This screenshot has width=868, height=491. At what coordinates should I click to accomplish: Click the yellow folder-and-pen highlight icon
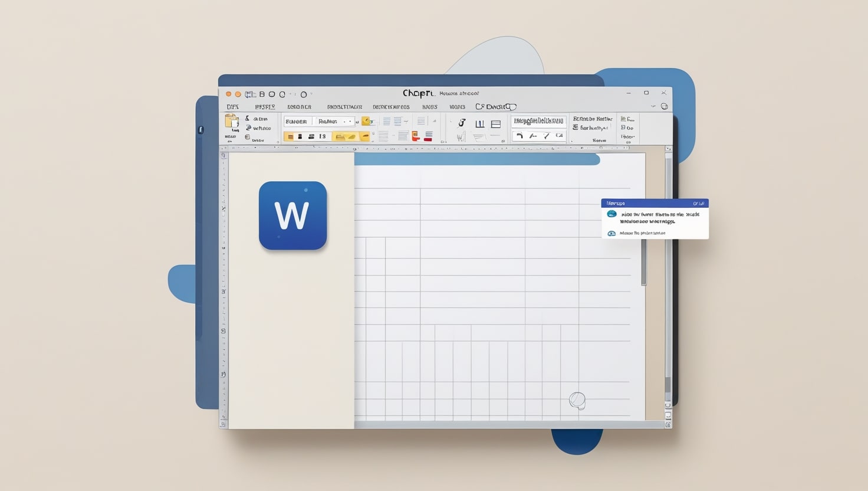click(346, 136)
